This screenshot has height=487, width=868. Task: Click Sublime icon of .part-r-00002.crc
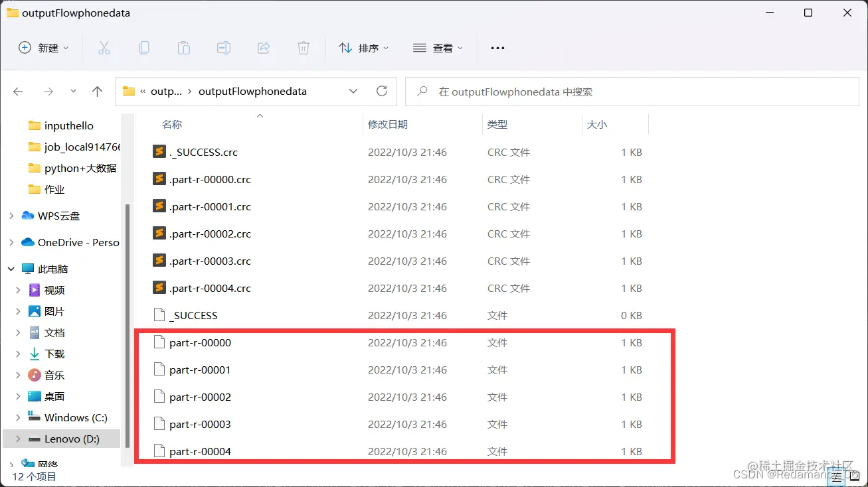click(x=159, y=233)
